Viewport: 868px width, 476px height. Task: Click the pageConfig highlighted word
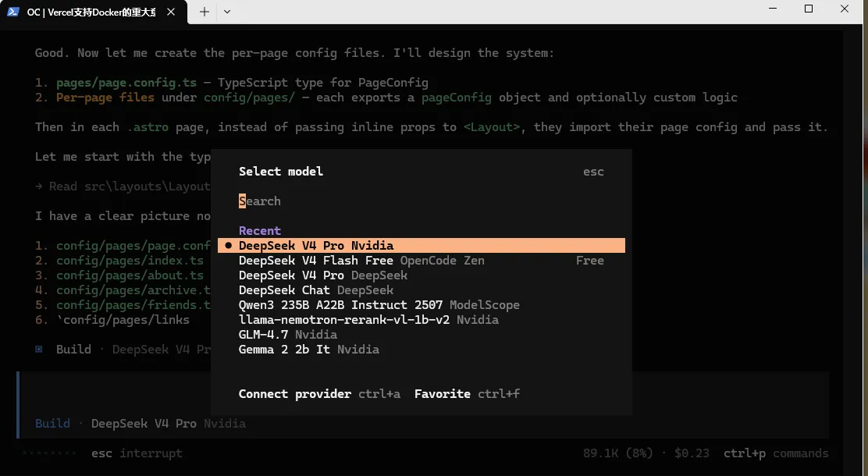click(x=456, y=98)
